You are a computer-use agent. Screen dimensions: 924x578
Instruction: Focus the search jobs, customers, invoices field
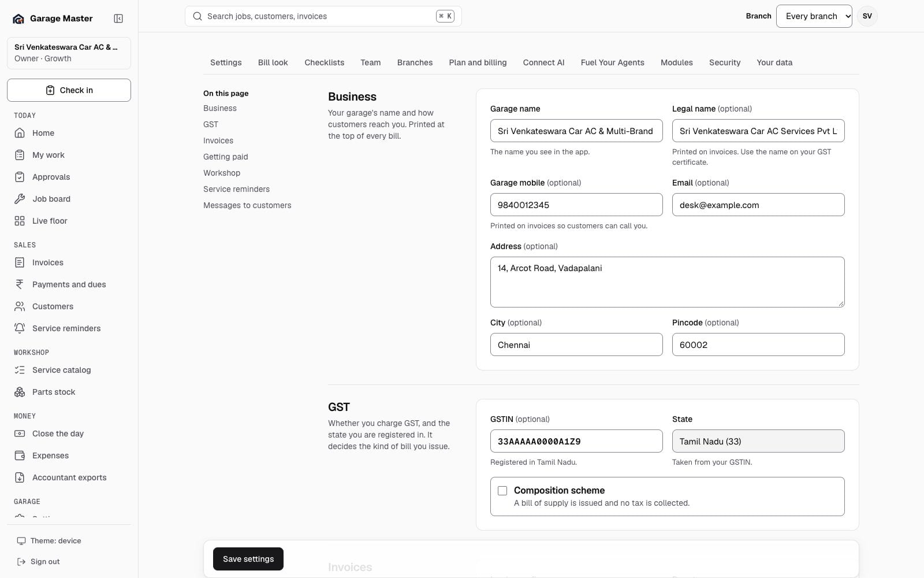(323, 16)
